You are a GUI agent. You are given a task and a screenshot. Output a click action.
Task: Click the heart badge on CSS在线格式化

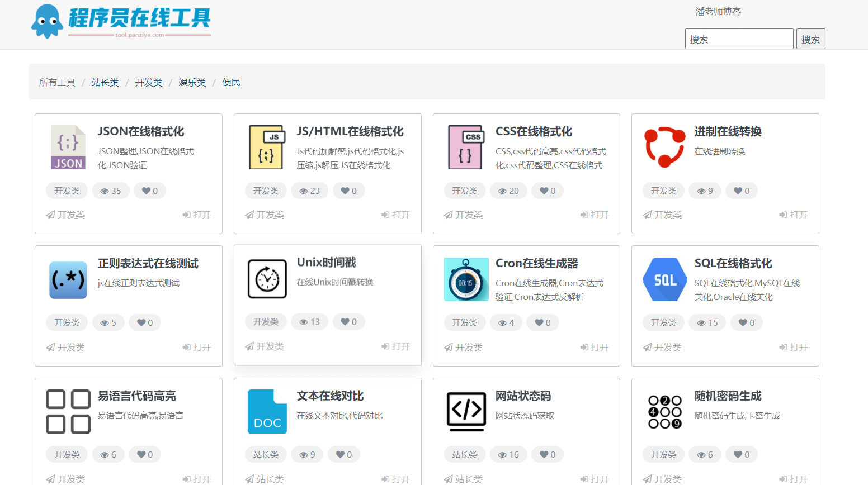pos(548,191)
